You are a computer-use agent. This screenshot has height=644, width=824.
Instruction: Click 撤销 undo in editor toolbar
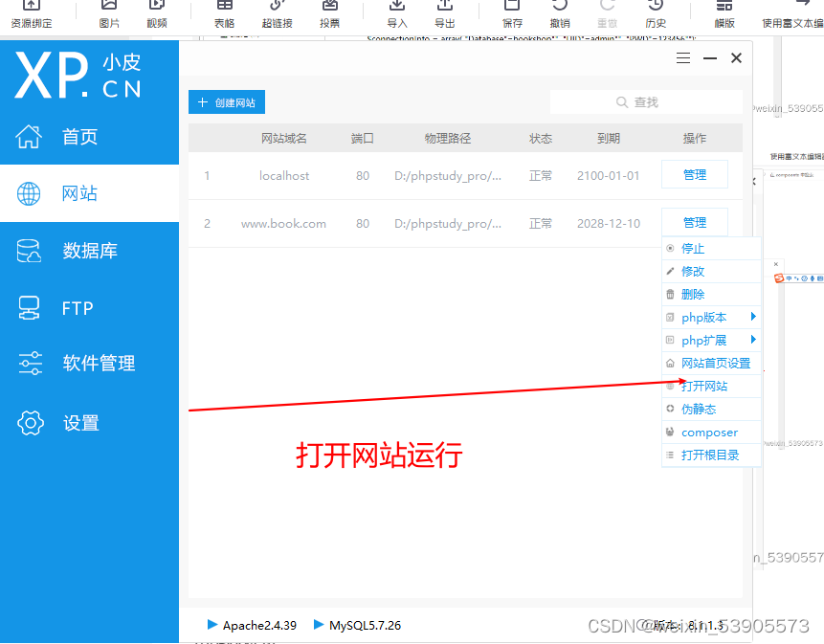click(x=560, y=14)
